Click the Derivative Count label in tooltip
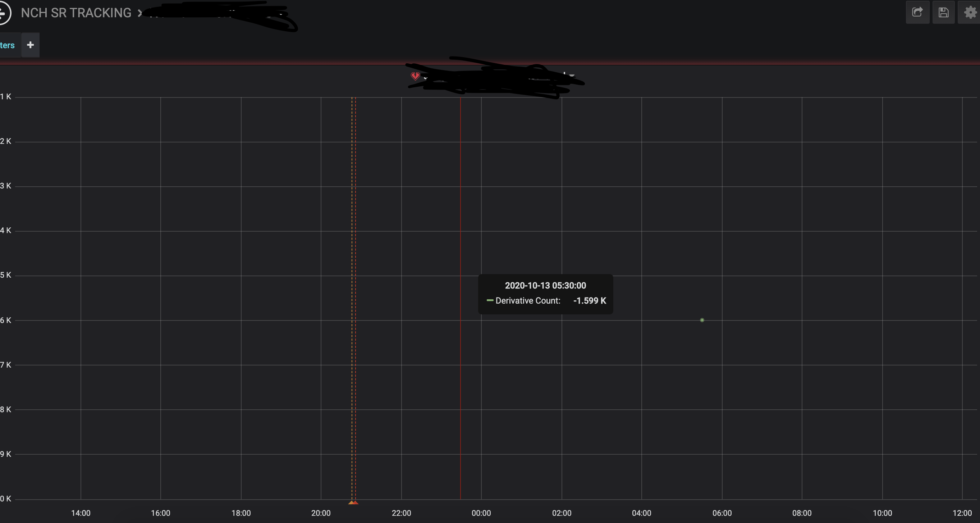 pyautogui.click(x=527, y=301)
